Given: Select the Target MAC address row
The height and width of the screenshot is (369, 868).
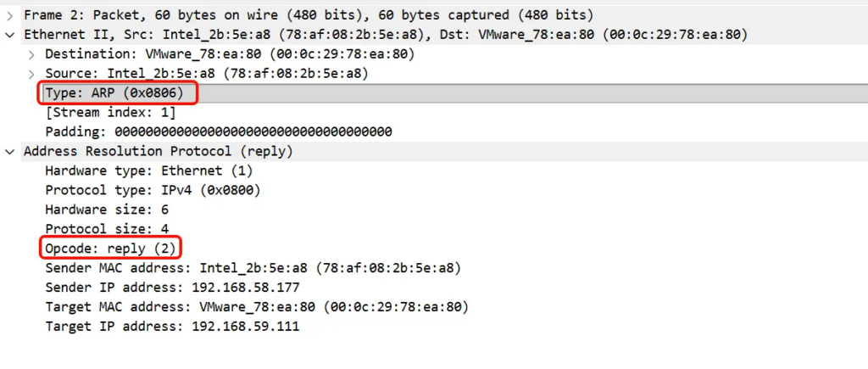Looking at the screenshot, I should coord(256,306).
